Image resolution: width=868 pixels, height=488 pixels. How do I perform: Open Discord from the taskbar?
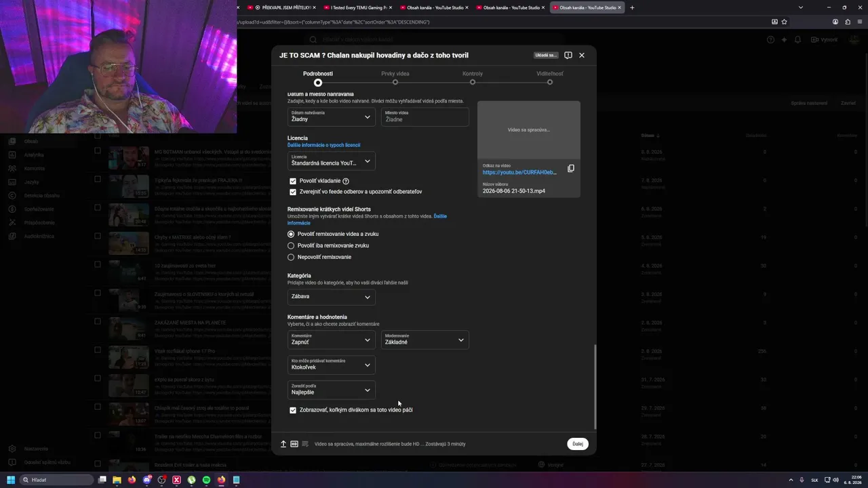click(147, 480)
